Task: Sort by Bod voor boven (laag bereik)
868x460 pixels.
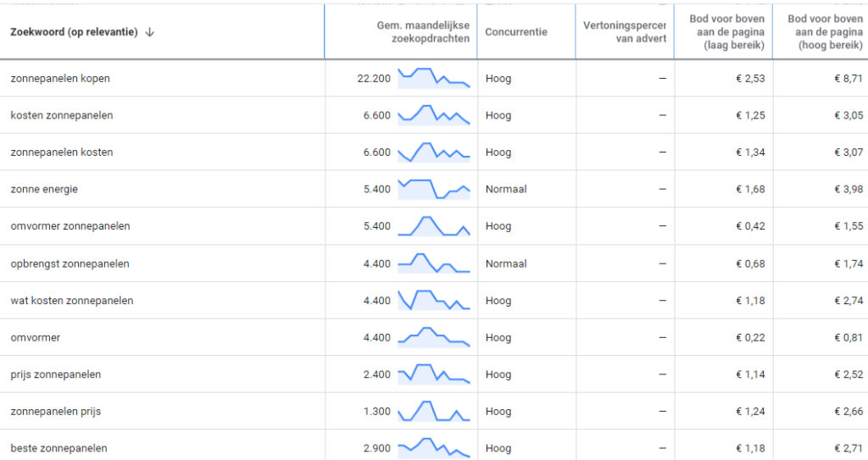Action: 726,32
